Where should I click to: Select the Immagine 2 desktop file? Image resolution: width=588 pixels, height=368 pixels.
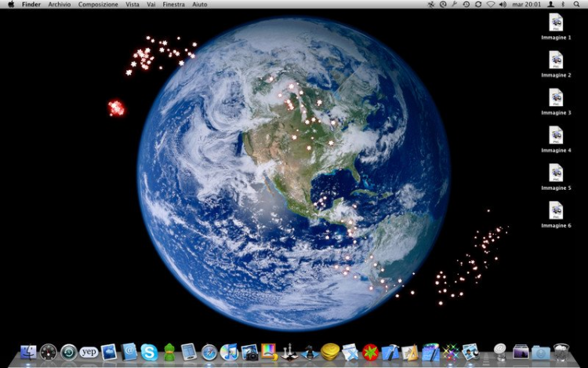click(556, 64)
